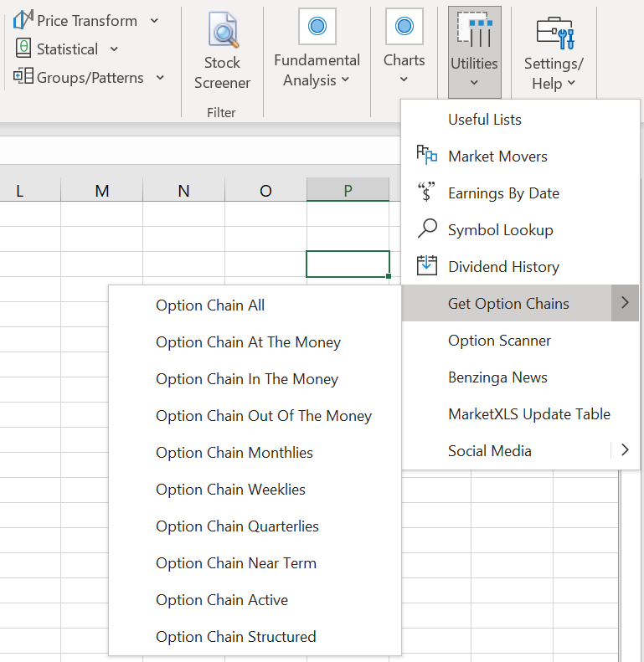The height and width of the screenshot is (662, 644).
Task: Choose Option Chain Monthlies
Action: click(255, 452)
